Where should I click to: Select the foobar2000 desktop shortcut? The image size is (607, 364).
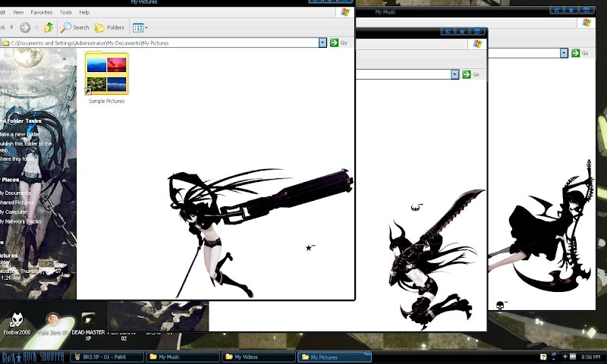(17, 323)
